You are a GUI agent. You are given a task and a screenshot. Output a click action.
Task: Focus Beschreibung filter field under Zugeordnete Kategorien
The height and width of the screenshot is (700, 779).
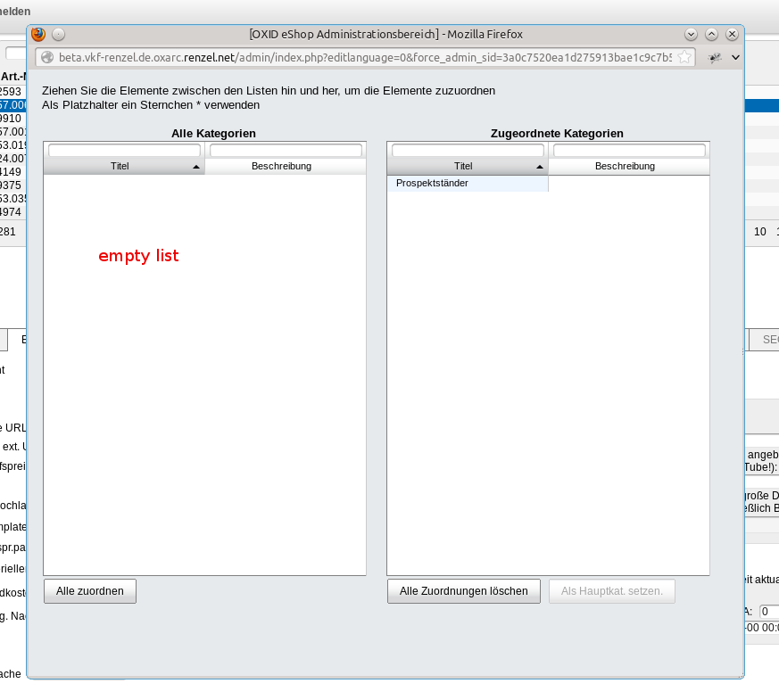tap(629, 151)
